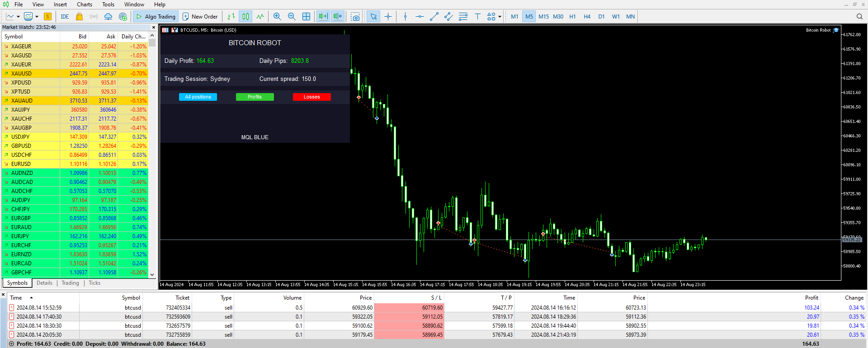This screenshot has height=348, width=868.
Task: Switch to Ticks tab in Market Watch
Action: (94, 283)
